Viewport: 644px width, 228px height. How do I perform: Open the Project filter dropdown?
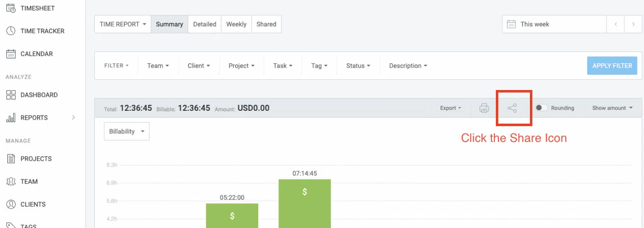coord(241,66)
